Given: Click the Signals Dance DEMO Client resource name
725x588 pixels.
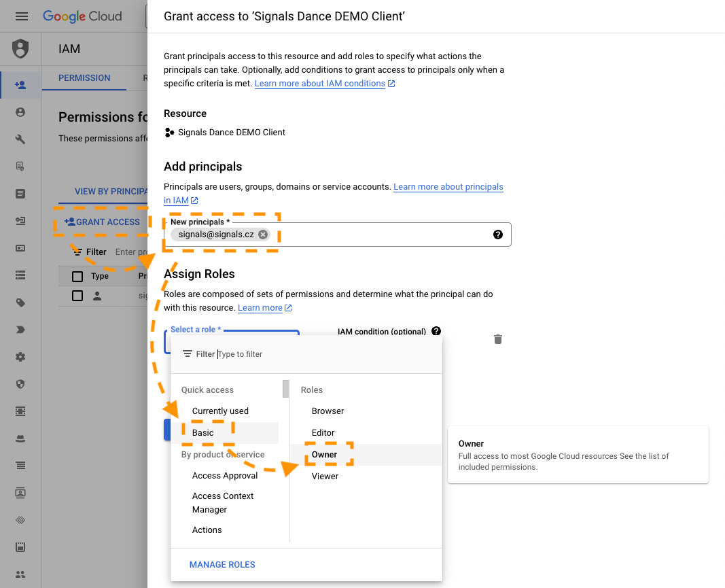Looking at the screenshot, I should [x=232, y=133].
